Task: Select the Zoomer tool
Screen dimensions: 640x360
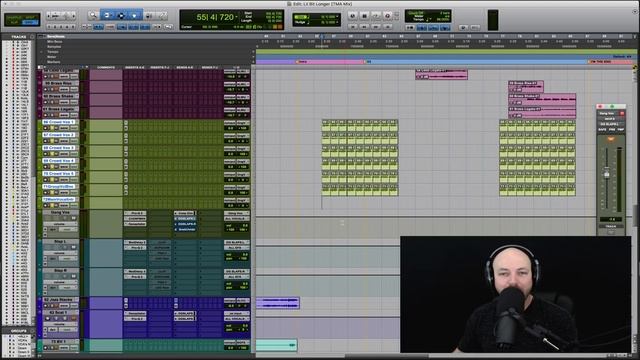Action: [x=93, y=15]
